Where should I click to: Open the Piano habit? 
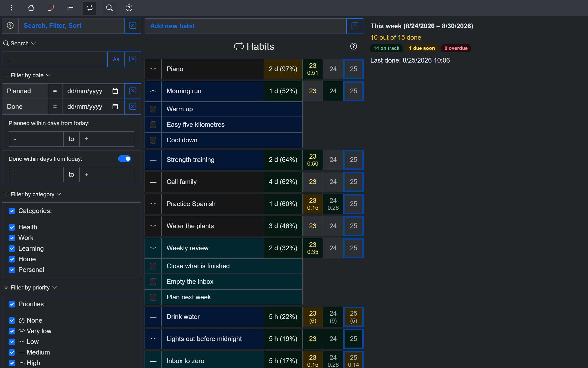(x=213, y=69)
